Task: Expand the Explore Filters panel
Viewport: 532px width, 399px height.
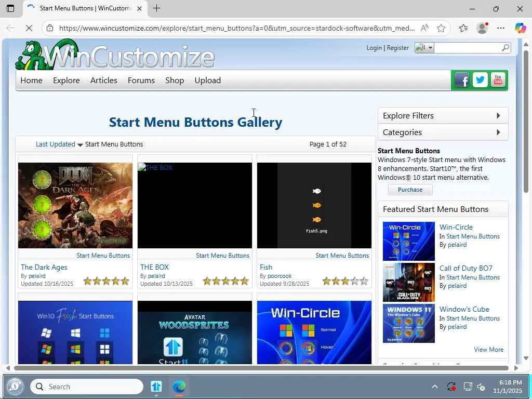Action: 443,116
